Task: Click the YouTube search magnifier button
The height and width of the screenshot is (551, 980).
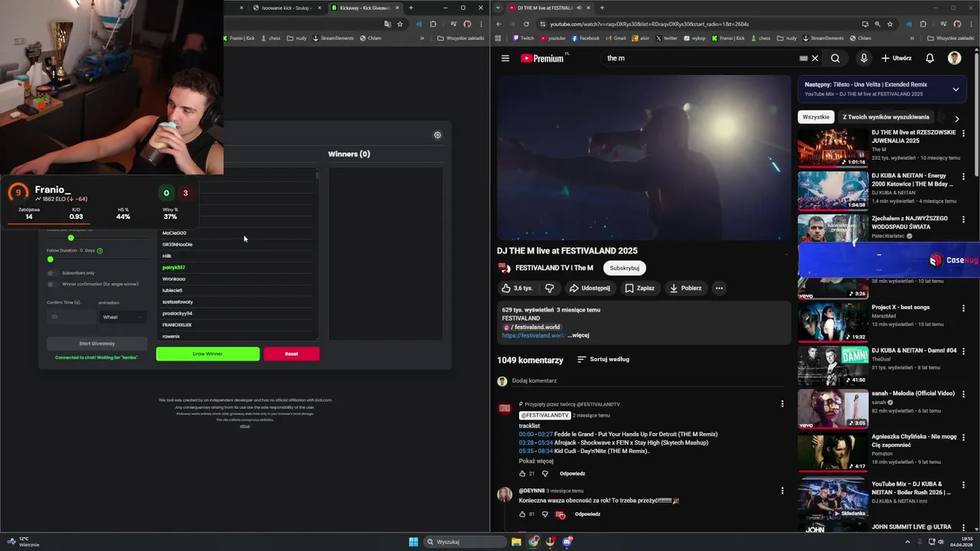Action: point(835,58)
